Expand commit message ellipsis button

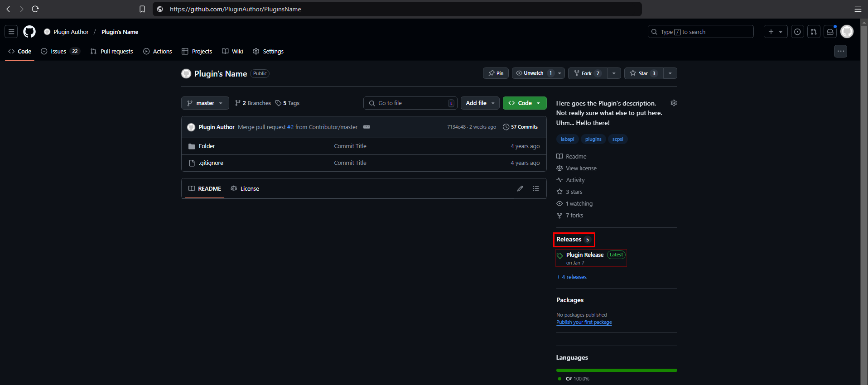(366, 127)
